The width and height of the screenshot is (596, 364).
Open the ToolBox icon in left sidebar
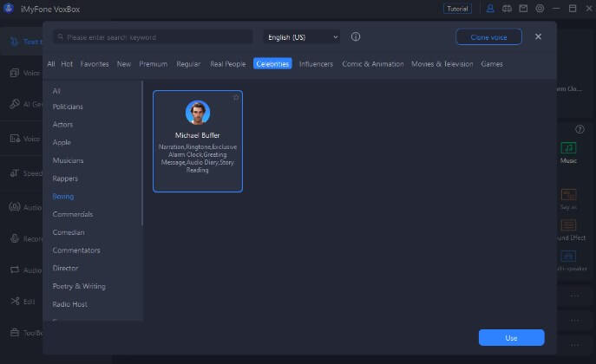click(x=15, y=333)
